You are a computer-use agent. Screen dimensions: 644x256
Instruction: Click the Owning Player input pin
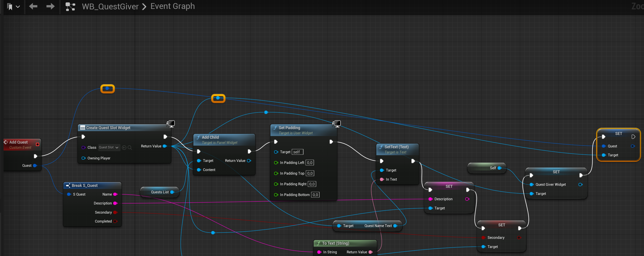[84, 158]
